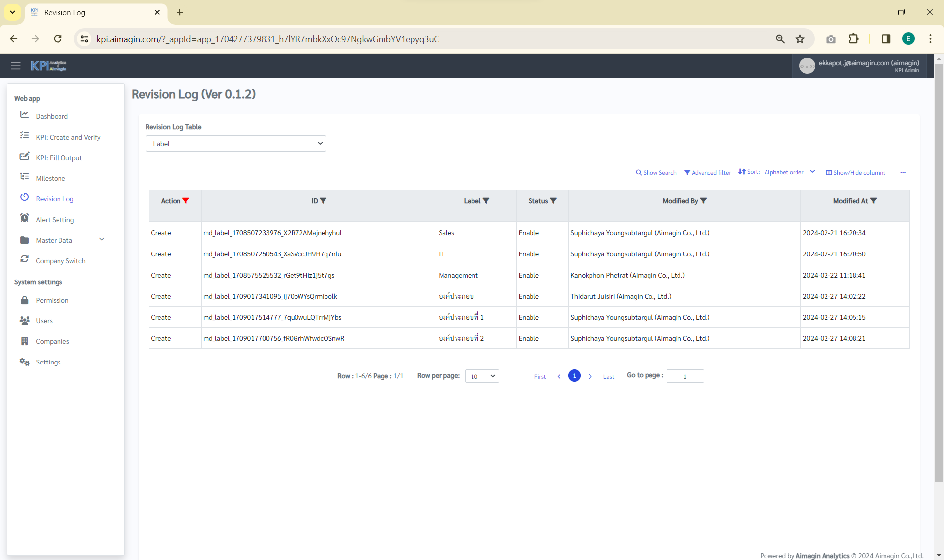Open the Dashboard sidebar item
The image size is (944, 560).
click(x=52, y=116)
